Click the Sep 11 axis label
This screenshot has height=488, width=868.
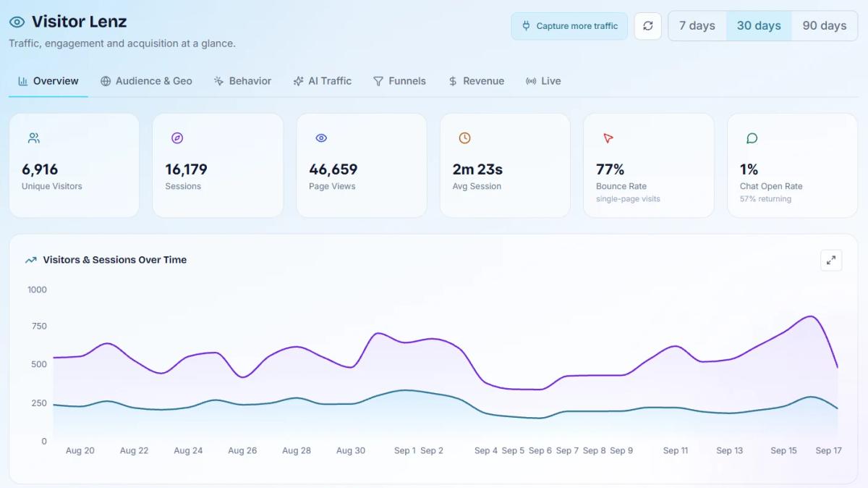(676, 450)
